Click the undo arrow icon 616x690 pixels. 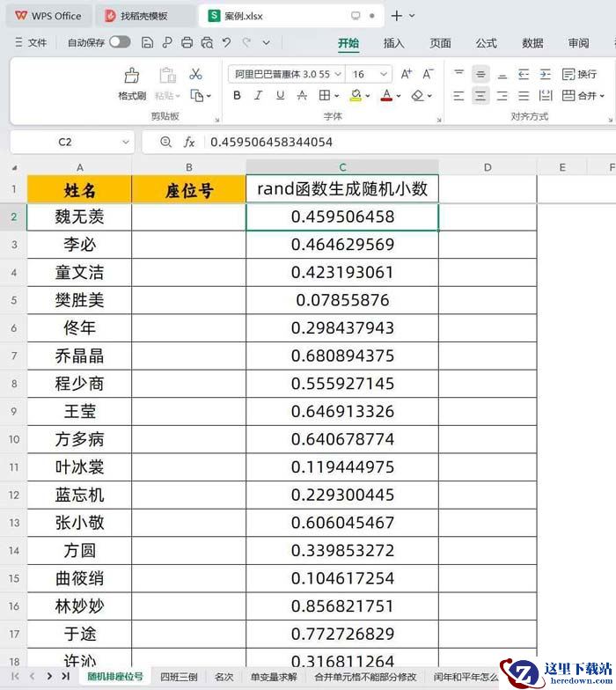[x=227, y=42]
